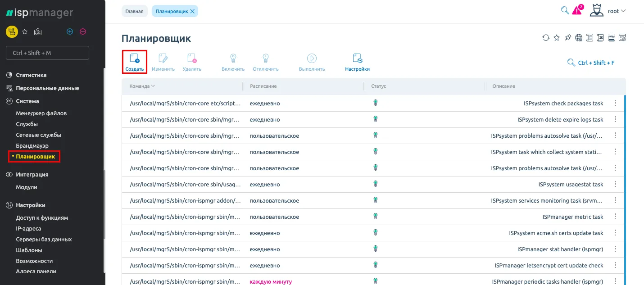The image size is (644, 285).
Task: Open notifications via the pink warning triangle
Action: click(x=577, y=11)
